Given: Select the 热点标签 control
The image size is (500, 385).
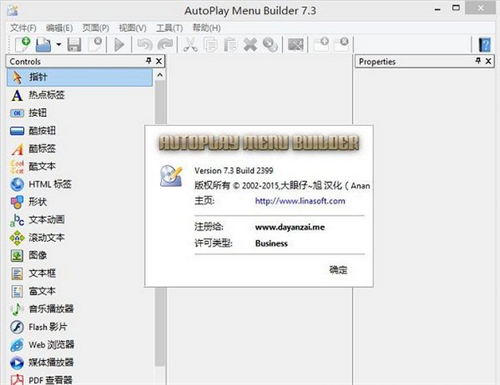Looking at the screenshot, I should [80, 95].
